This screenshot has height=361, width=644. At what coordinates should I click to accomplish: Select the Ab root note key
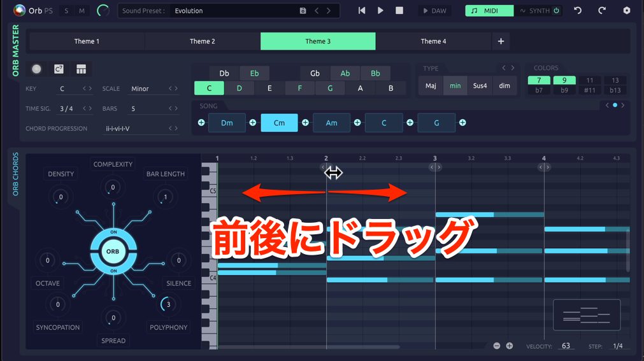(x=345, y=73)
